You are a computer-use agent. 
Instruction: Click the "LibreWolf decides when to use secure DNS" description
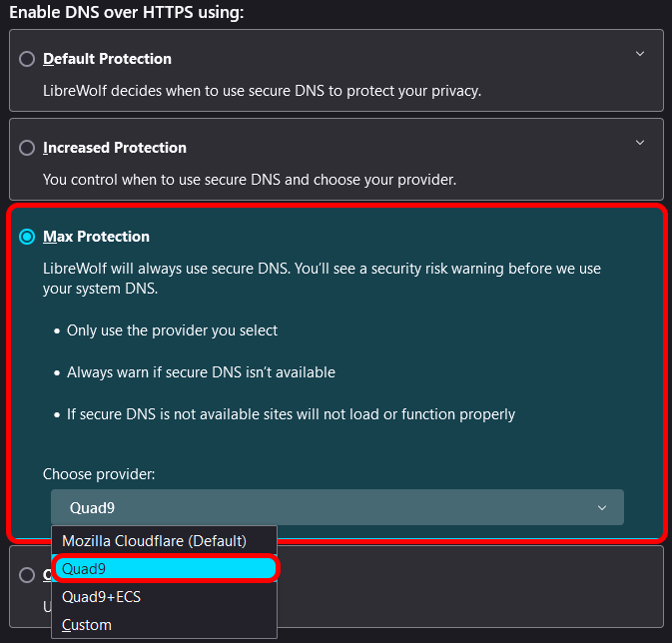click(x=262, y=91)
